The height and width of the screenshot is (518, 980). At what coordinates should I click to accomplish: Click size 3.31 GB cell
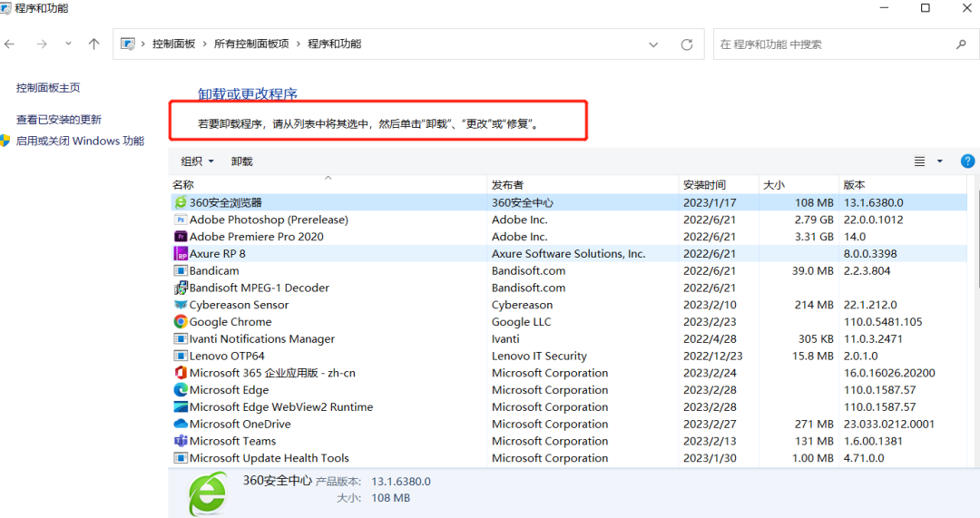click(814, 237)
